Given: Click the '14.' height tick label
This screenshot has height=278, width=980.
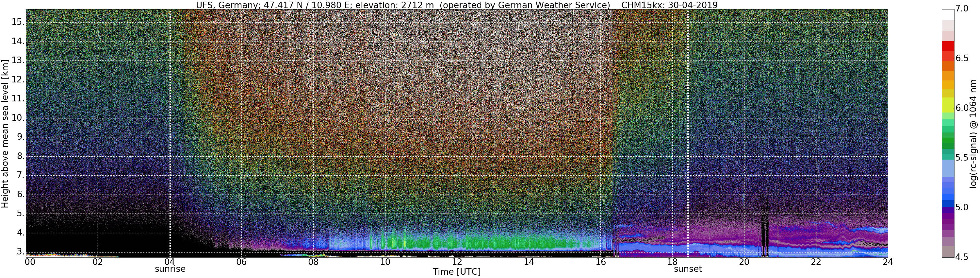Looking at the screenshot, I should 18,41.
